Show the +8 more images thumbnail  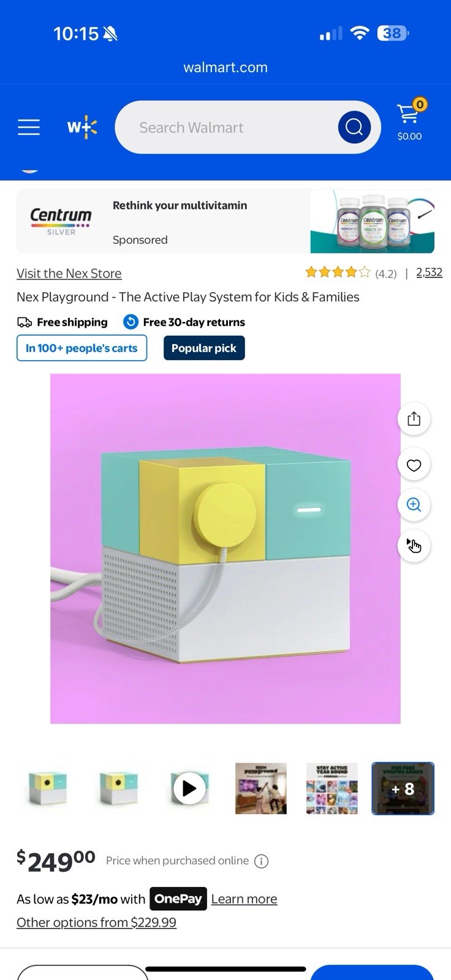pyautogui.click(x=403, y=788)
